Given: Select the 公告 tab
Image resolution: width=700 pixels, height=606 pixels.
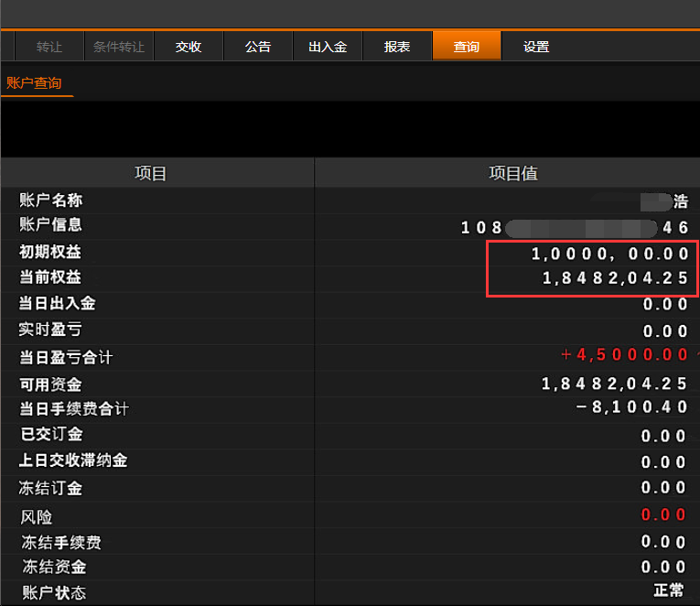Looking at the screenshot, I should tap(258, 47).
